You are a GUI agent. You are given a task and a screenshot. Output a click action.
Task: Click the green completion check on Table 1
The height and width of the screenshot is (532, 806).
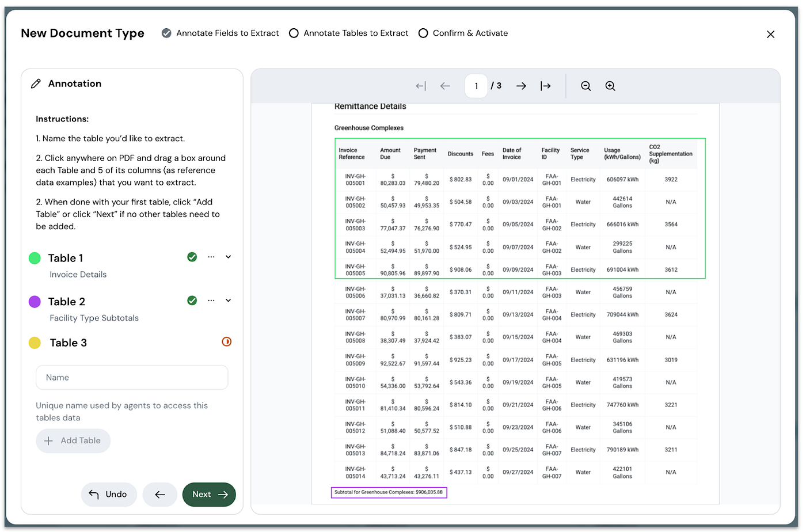point(192,257)
